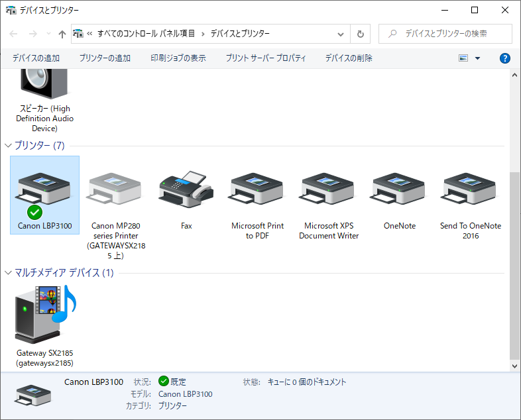Open the breadcrumb arrow after すべてのコントロール パネル項目

tap(203, 34)
